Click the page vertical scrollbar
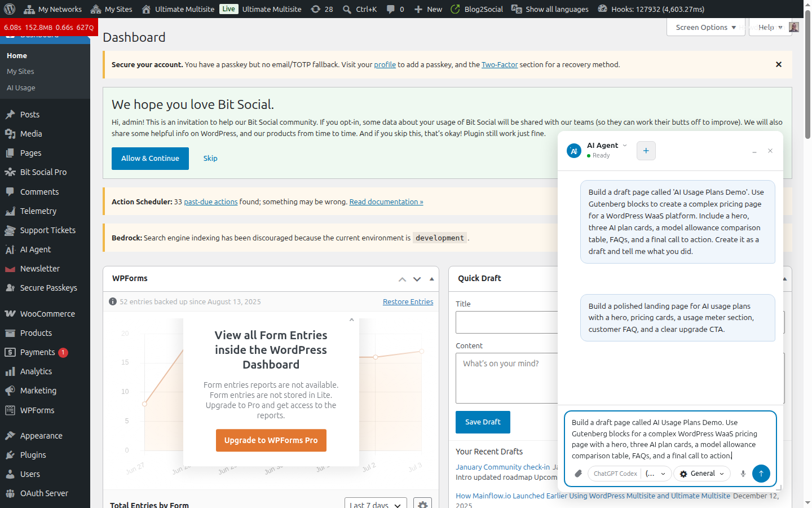The image size is (812, 508). 807,73
